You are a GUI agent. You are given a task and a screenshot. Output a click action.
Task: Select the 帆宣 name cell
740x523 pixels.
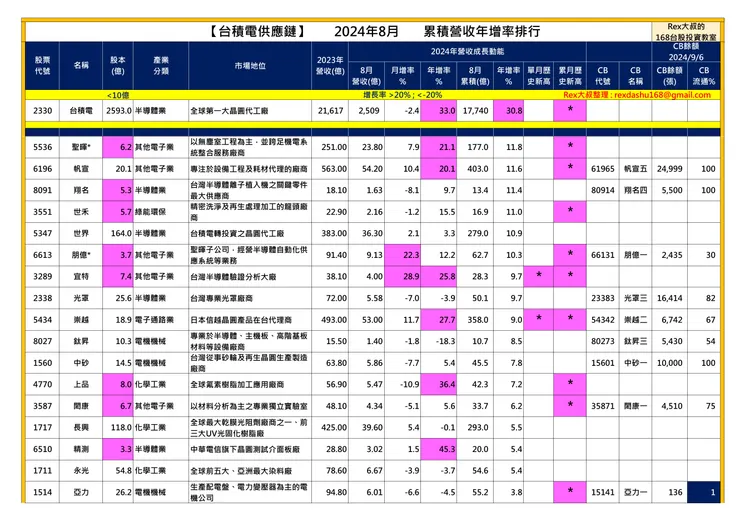tap(81, 169)
